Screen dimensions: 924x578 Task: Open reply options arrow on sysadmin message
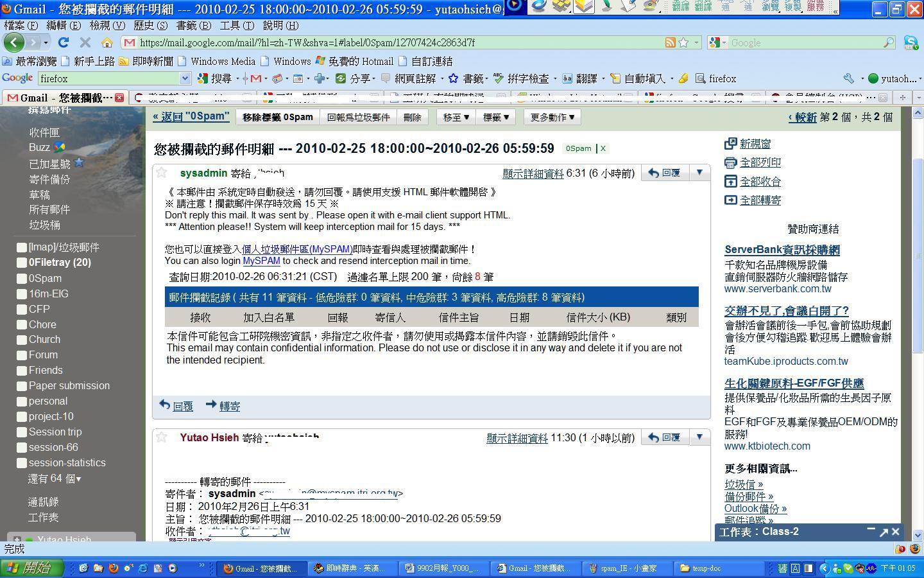(699, 173)
